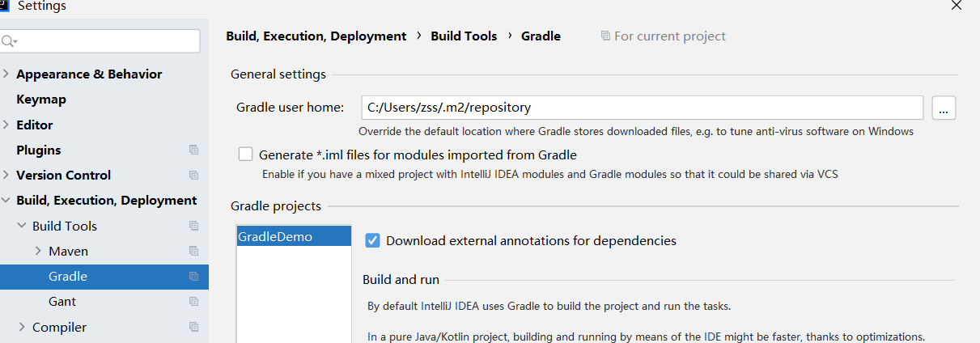Image resolution: width=980 pixels, height=343 pixels.
Task: Select Gant in the settings tree
Action: point(62,301)
